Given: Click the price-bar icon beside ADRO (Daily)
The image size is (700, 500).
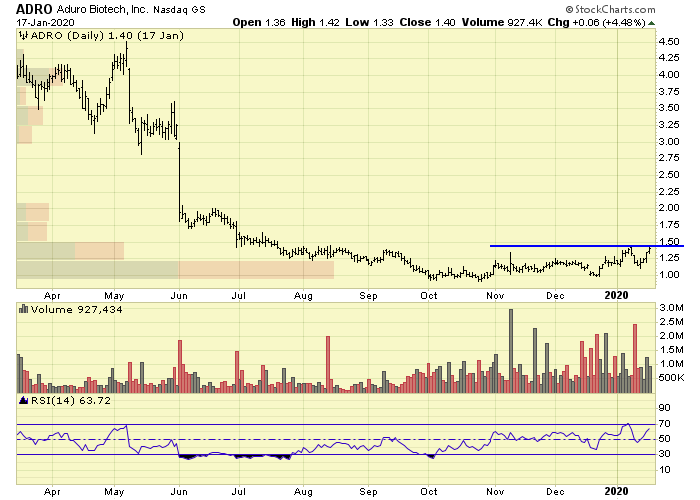Looking at the screenshot, I should (23, 36).
